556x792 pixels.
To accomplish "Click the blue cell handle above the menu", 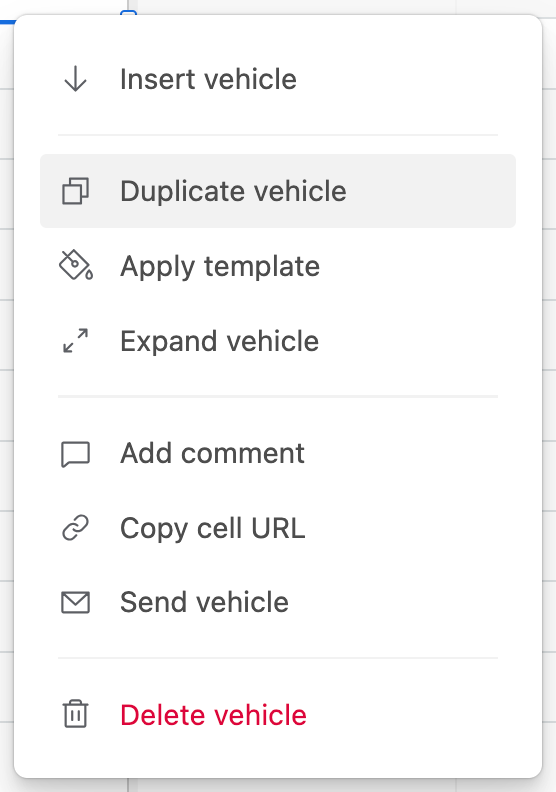I will pyautogui.click(x=128, y=12).
